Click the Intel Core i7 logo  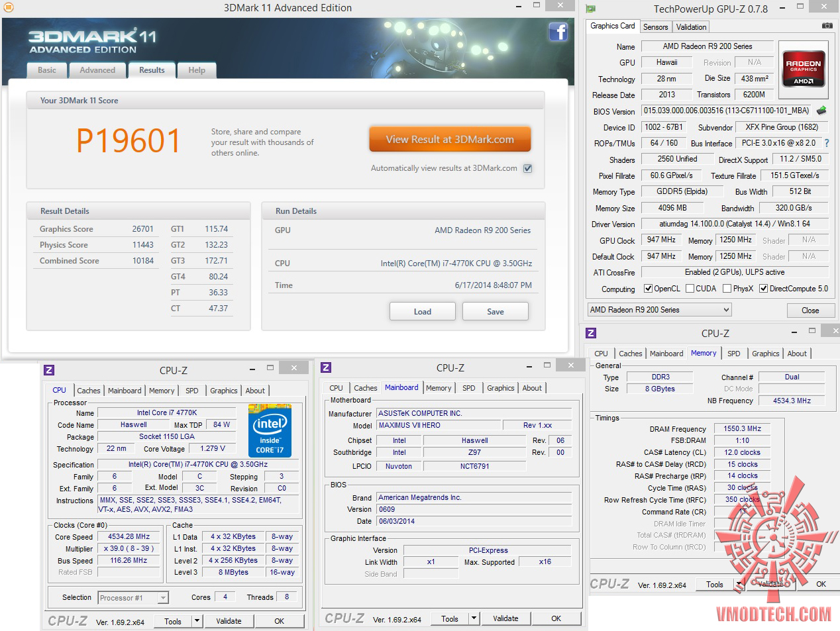tap(270, 430)
